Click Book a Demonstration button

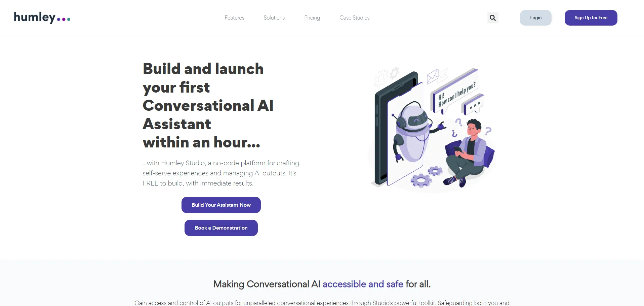click(x=221, y=228)
